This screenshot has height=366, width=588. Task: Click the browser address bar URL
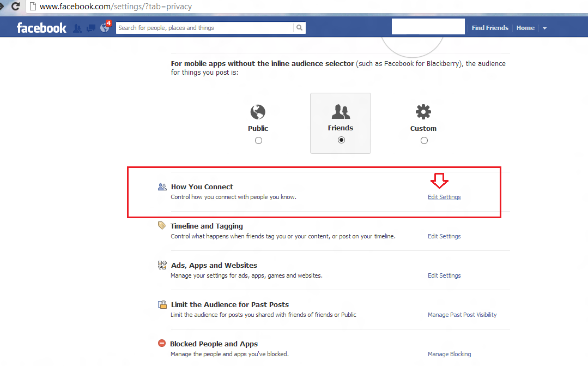116,7
